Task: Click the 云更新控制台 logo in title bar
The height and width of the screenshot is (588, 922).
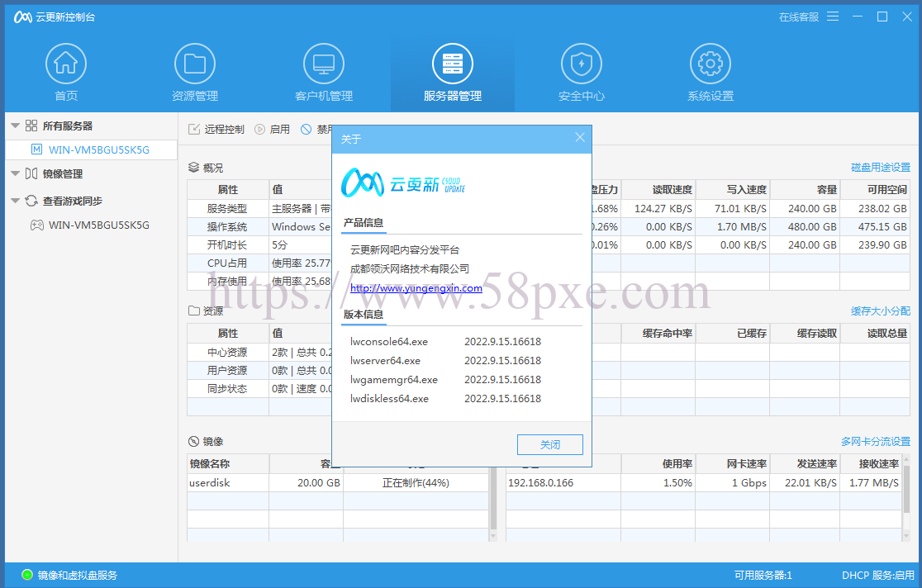Action: (x=23, y=17)
